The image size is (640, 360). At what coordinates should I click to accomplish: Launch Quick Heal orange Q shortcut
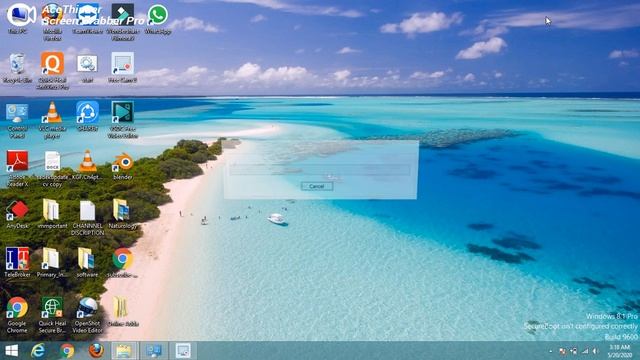(52, 64)
